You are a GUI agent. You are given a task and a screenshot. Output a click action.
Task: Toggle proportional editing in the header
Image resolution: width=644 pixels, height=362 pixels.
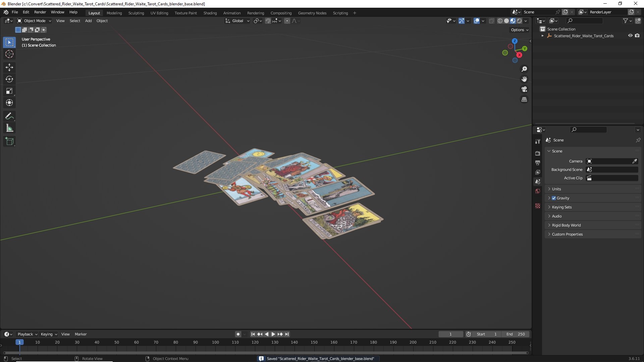[287, 21]
